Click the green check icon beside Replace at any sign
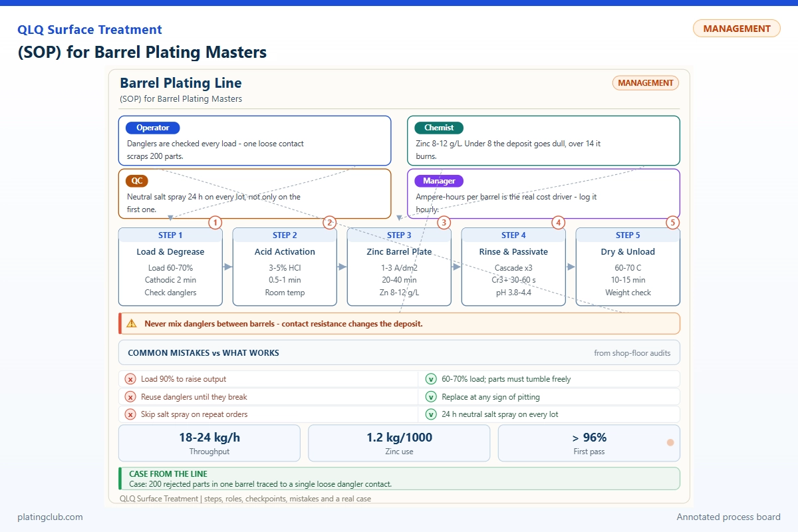Screen dimensions: 798x532 click(x=431, y=397)
